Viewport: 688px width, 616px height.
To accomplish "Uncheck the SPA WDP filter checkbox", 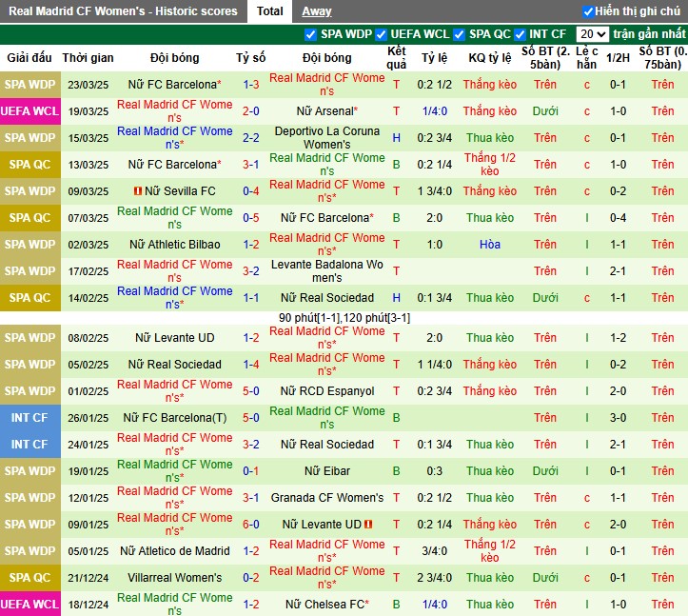I will click(310, 34).
